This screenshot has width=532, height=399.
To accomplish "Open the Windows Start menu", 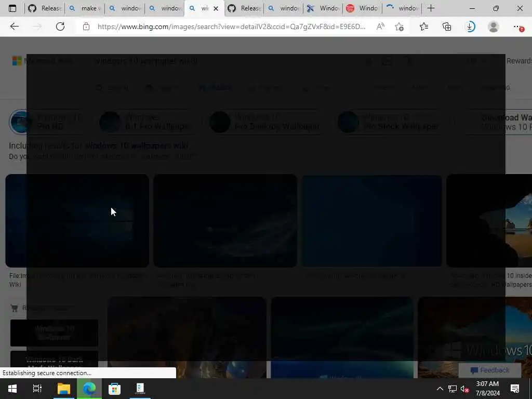I will pyautogui.click(x=12, y=389).
